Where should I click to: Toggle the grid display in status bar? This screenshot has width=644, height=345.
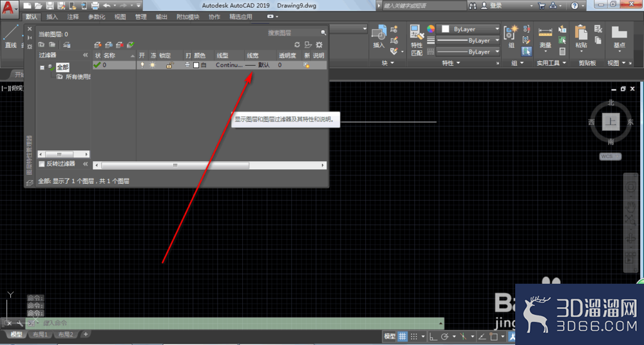pyautogui.click(x=402, y=337)
